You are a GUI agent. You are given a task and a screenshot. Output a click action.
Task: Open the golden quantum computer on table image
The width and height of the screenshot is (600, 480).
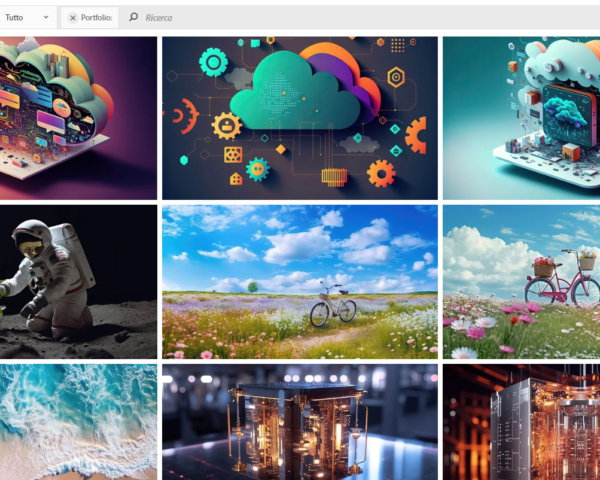pyautogui.click(x=300, y=422)
